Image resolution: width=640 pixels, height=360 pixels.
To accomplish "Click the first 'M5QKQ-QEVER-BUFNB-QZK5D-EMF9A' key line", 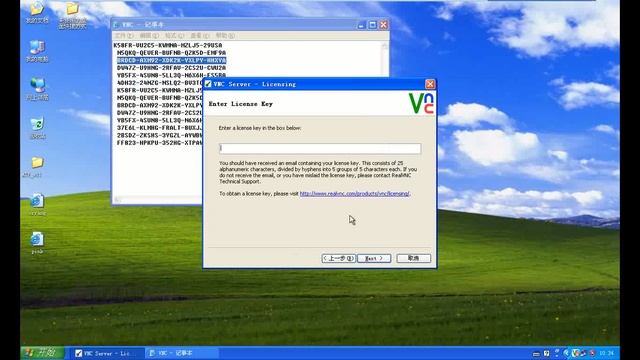I will click(171, 53).
